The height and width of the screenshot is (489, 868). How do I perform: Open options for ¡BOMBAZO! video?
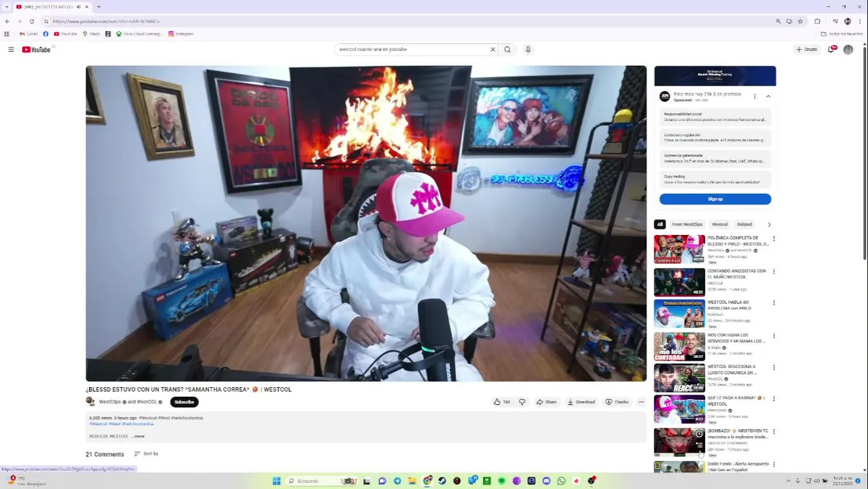click(774, 431)
